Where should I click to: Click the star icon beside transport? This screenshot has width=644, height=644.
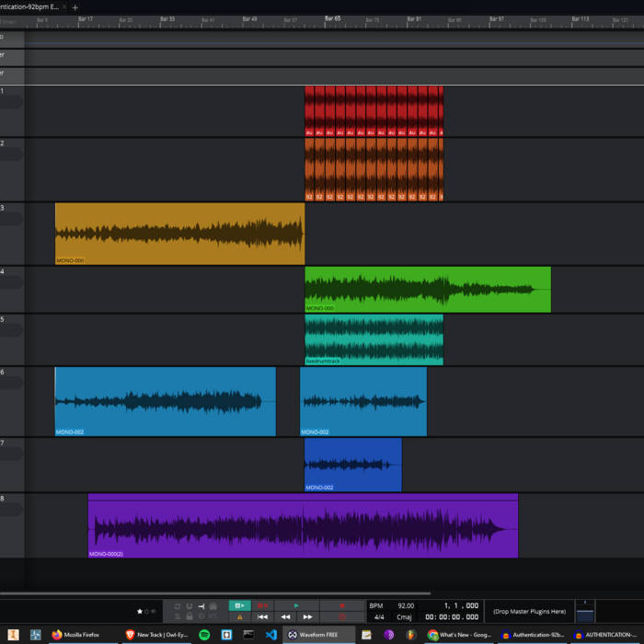pyautogui.click(x=140, y=611)
